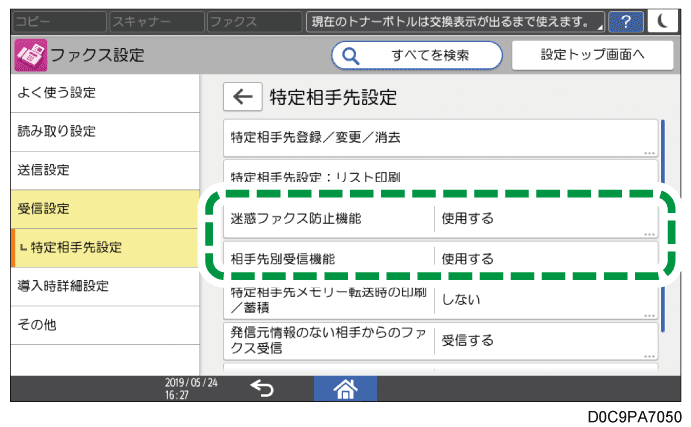Tap the magnifier icon in search box
691x427 pixels.
[350, 56]
